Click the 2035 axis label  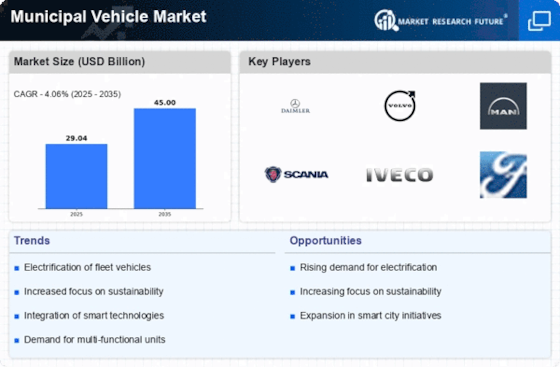click(x=165, y=214)
